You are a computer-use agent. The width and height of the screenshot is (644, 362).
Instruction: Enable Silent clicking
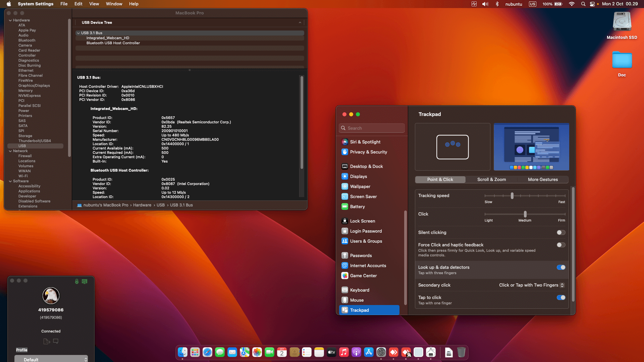pyautogui.click(x=560, y=232)
